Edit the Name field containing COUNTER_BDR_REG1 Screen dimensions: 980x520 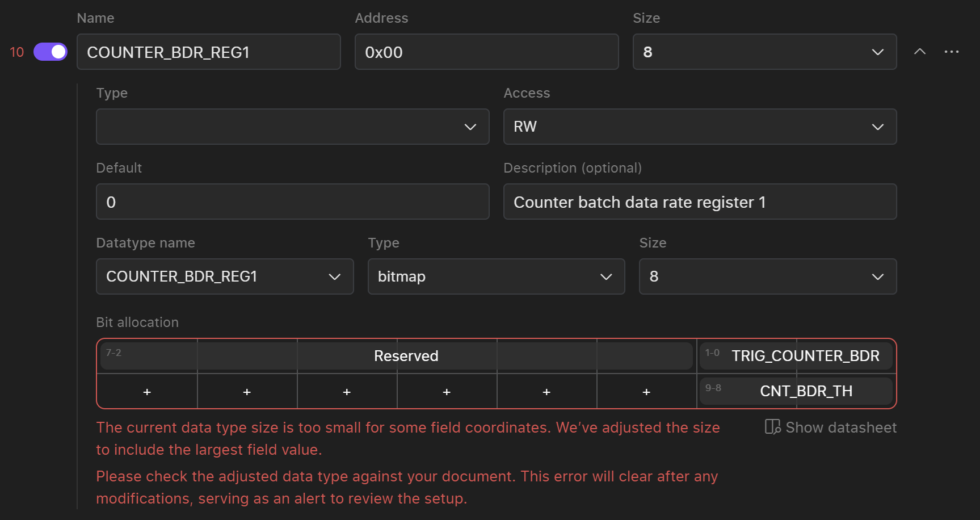[209, 52]
